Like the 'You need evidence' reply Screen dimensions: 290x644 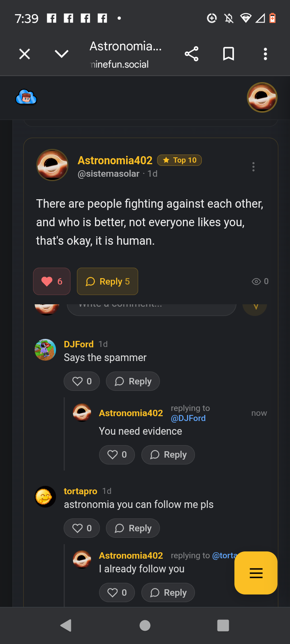117,455
